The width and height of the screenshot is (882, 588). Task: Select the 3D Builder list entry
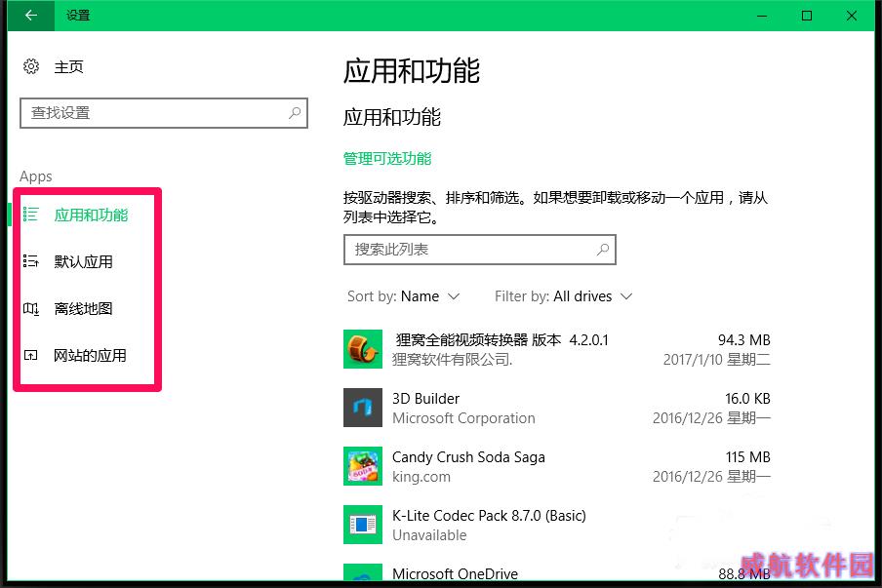[x=557, y=408]
